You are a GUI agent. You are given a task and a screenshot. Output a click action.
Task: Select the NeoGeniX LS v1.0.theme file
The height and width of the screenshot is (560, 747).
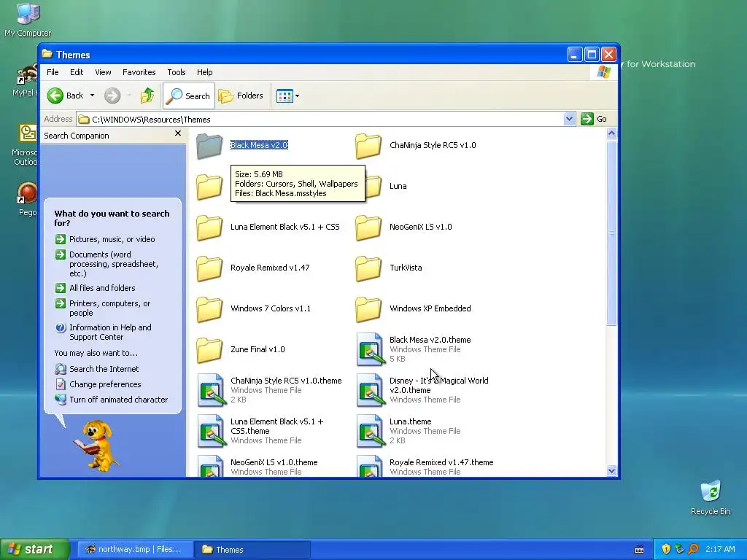click(x=258, y=466)
